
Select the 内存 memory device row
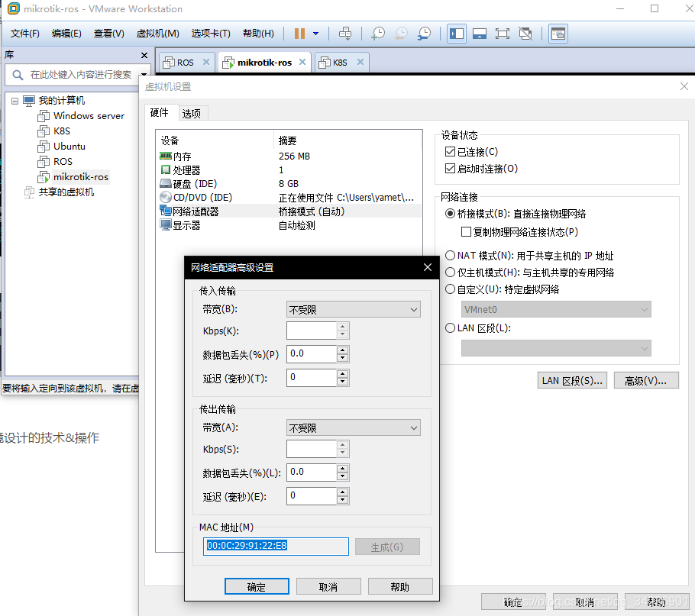pos(290,156)
